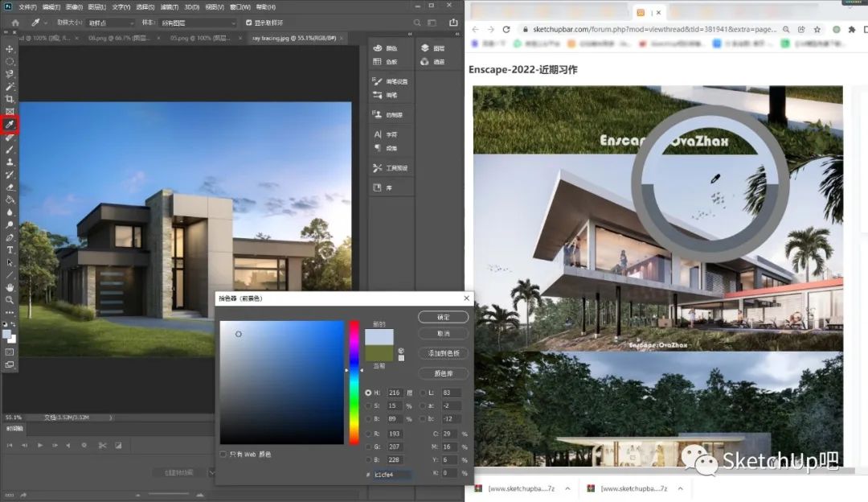Select the Move tool
The width and height of the screenshot is (868, 502).
click(10, 49)
